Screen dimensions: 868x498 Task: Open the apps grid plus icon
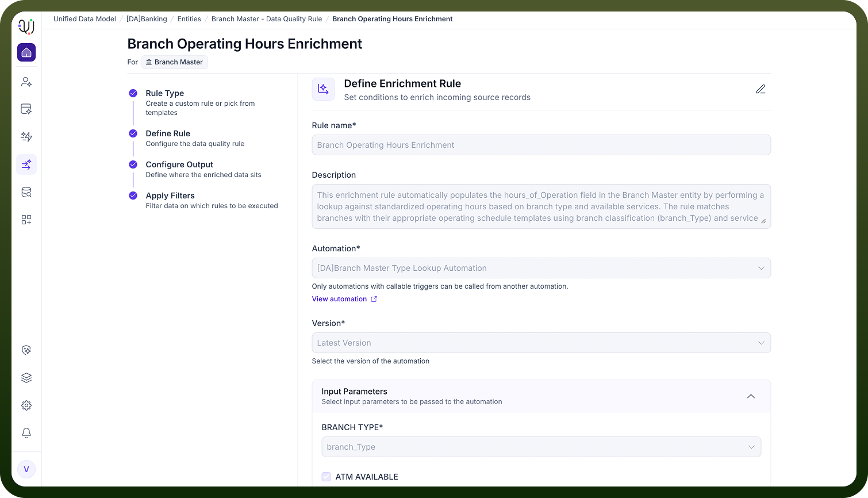coord(26,220)
